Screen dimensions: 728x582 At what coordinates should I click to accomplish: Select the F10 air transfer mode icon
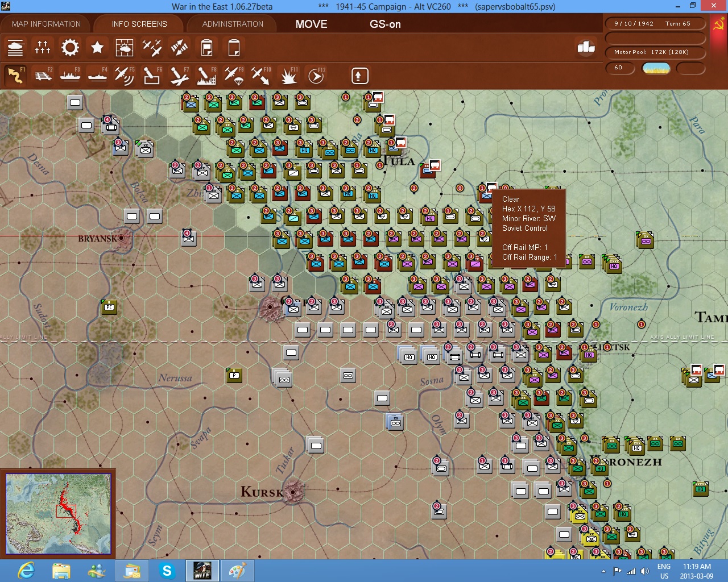pos(261,75)
